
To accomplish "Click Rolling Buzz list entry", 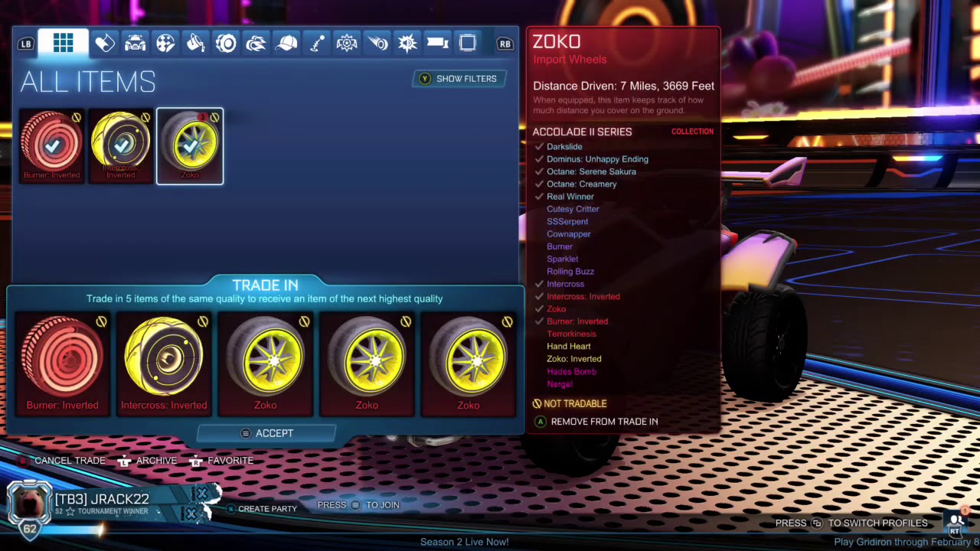I will (570, 272).
